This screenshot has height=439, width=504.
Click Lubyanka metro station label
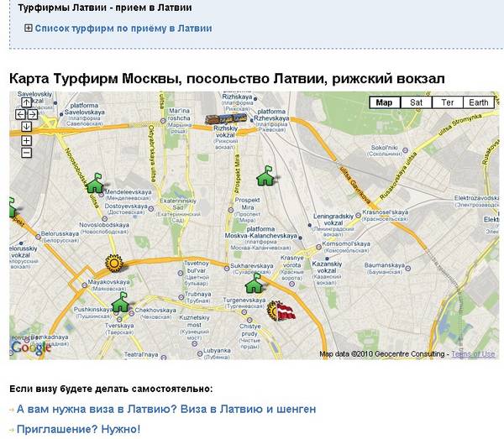click(x=217, y=353)
